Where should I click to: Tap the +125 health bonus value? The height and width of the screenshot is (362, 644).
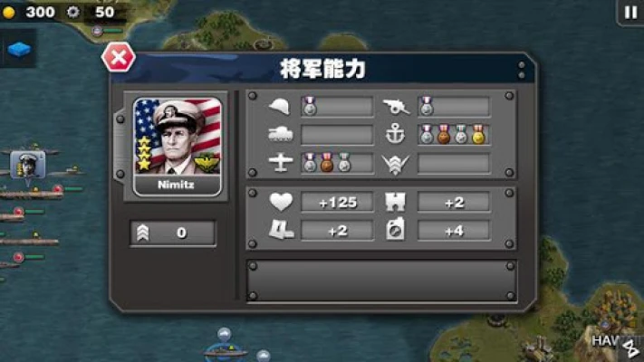(338, 203)
